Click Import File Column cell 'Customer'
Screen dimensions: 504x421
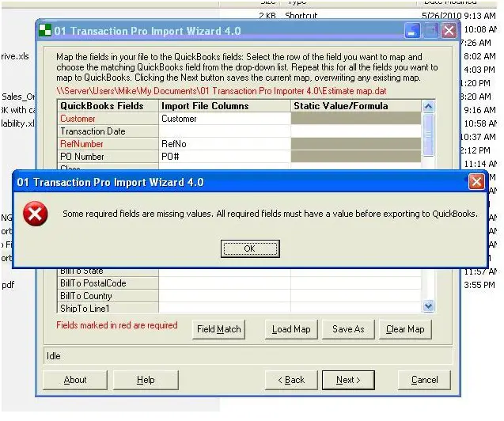pyautogui.click(x=225, y=119)
